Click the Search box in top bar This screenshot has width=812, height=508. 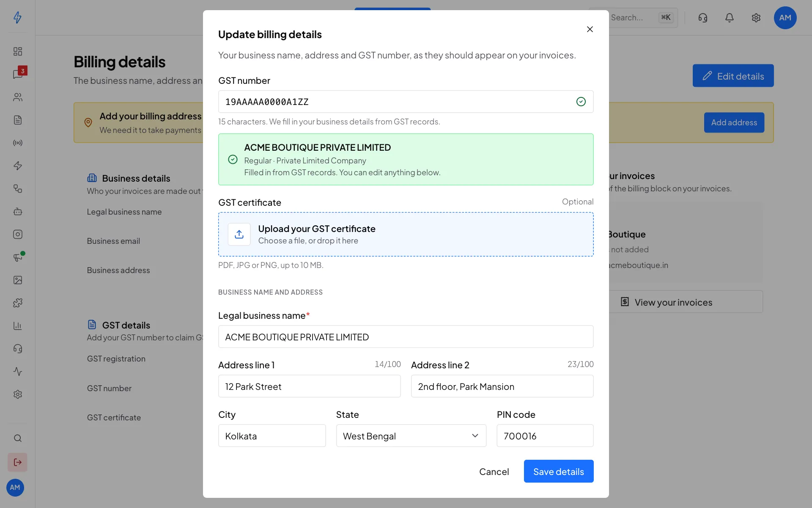643,17
